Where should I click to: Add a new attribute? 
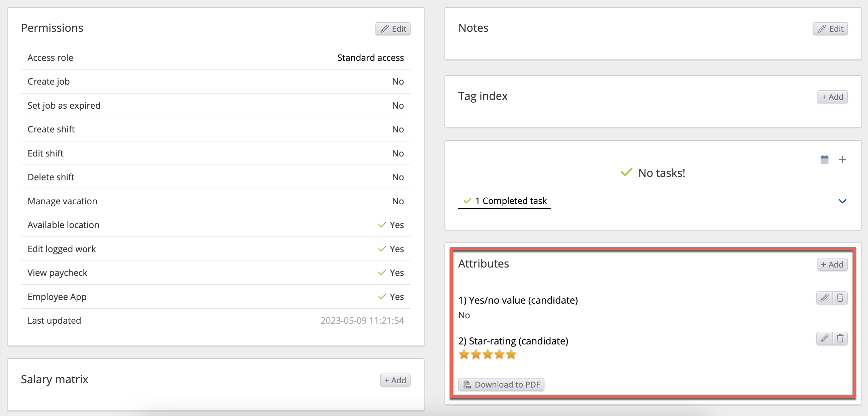click(x=832, y=265)
